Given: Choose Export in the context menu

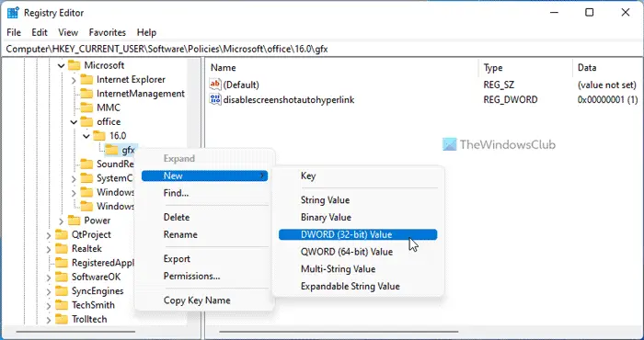Looking at the screenshot, I should pyautogui.click(x=204, y=259).
